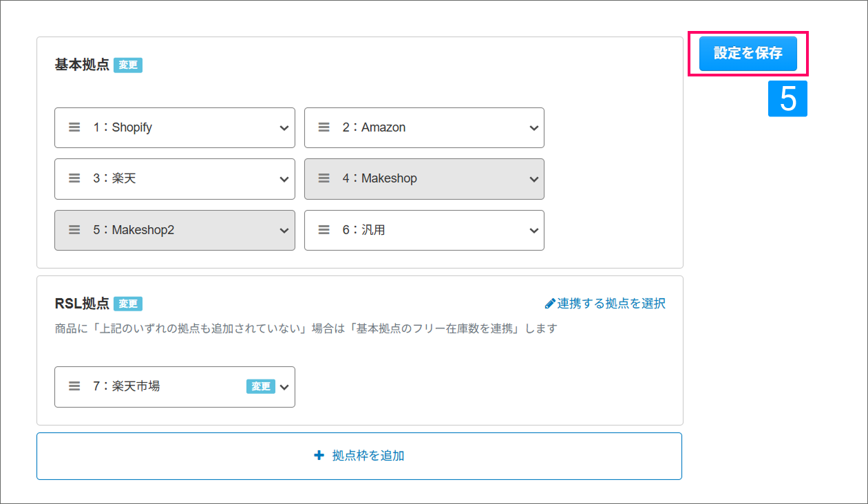Expand the 2：Amazon dropdown
The image size is (868, 504).
pyautogui.click(x=533, y=128)
